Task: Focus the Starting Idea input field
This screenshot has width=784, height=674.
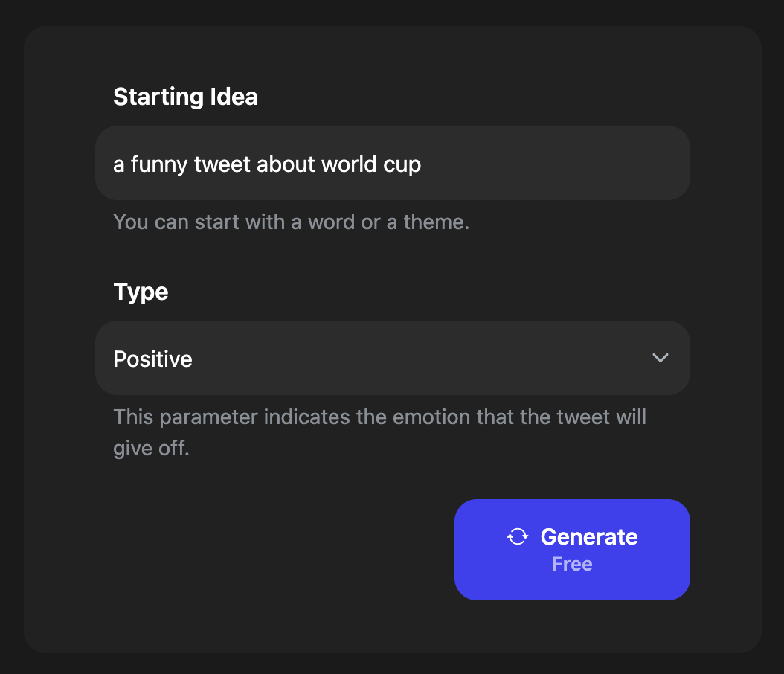Action: 393,163
